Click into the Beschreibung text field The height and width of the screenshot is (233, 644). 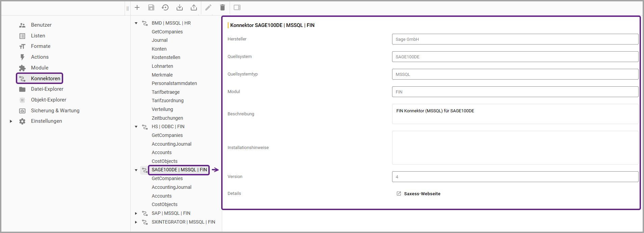515,114
